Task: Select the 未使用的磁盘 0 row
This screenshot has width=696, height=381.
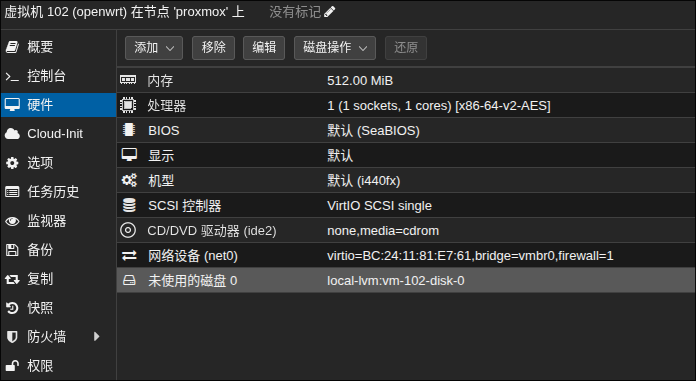Action: [x=406, y=280]
